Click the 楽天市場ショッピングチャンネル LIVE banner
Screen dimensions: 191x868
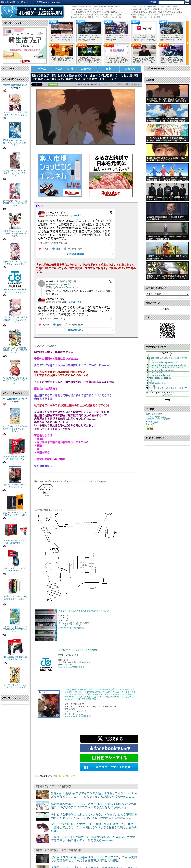pyautogui.click(x=60, y=175)
